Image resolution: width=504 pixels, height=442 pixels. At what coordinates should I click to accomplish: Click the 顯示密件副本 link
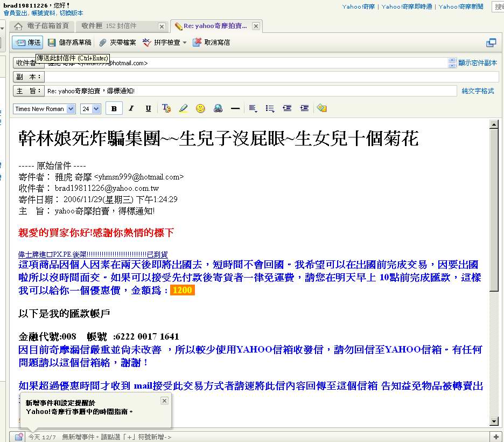pyautogui.click(x=477, y=63)
